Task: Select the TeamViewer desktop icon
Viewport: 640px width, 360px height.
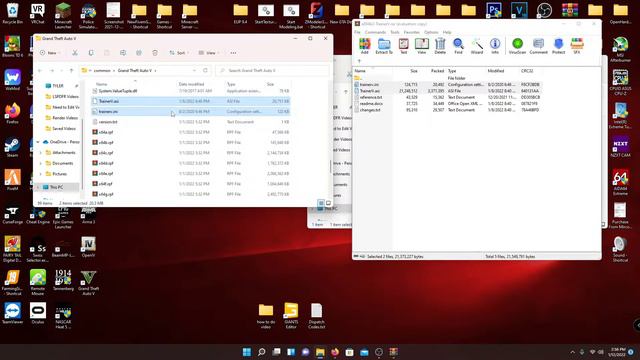Action: pyautogui.click(x=12, y=313)
